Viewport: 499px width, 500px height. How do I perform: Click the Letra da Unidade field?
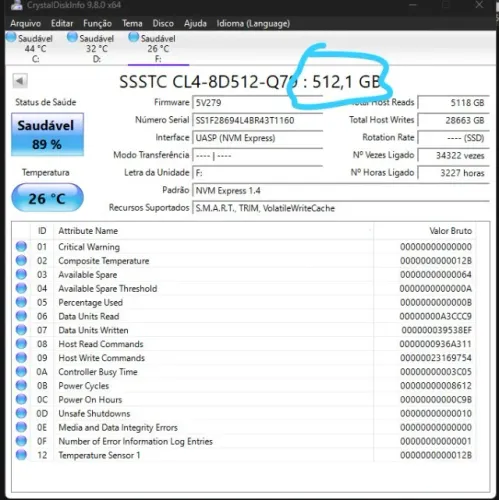point(258,173)
